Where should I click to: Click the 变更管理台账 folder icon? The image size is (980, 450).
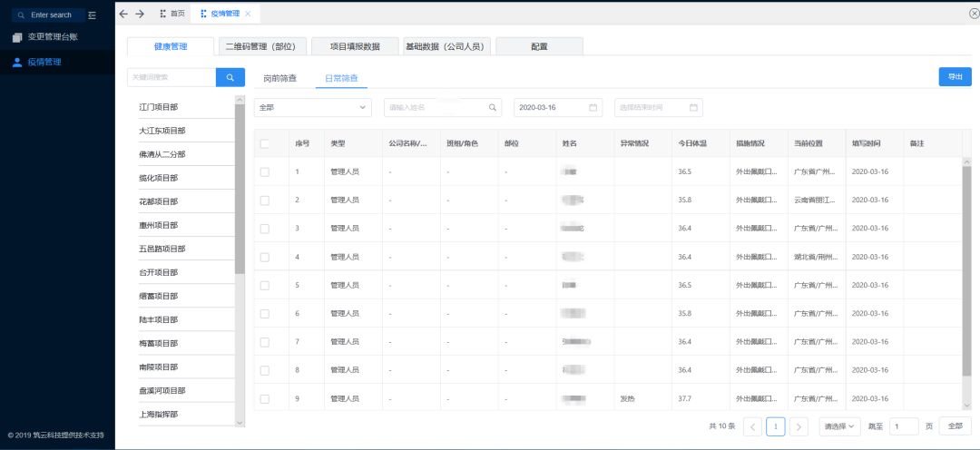click(x=17, y=37)
